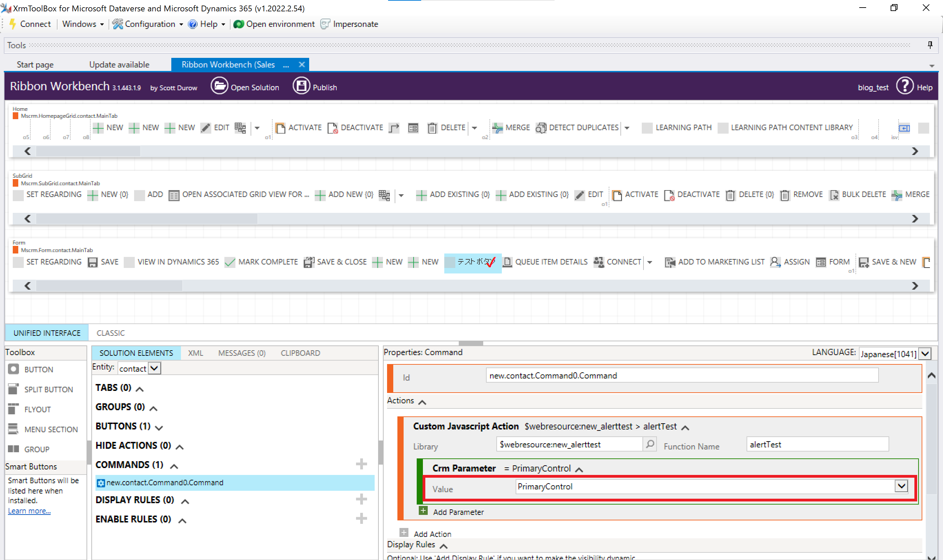
Task: Select CONNECT icon in Form ribbon
Action: click(599, 262)
